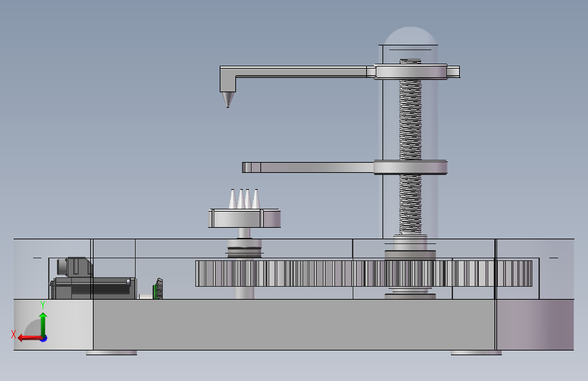Select the left foot under the base

111,353
